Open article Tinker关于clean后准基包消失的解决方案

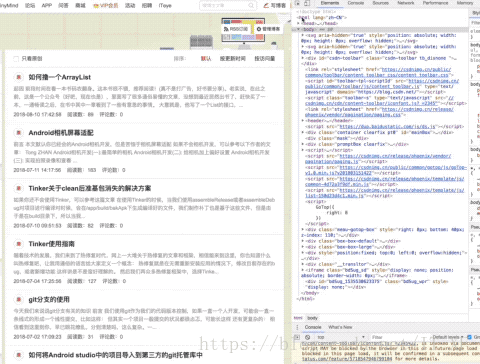(x=90, y=188)
